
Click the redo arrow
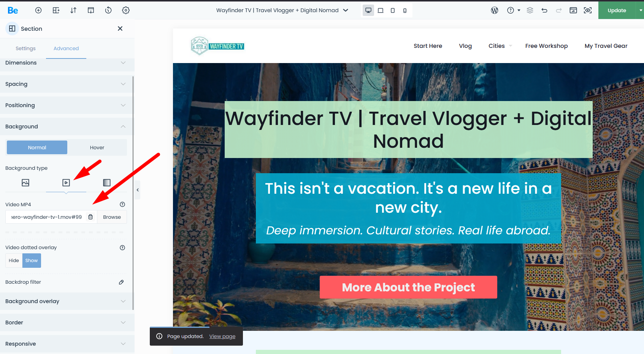559,10
